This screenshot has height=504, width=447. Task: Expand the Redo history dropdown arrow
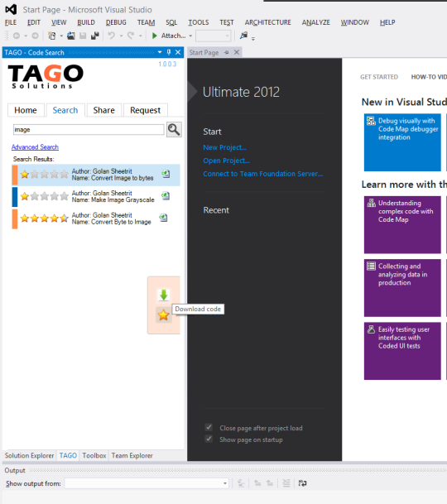(140, 36)
